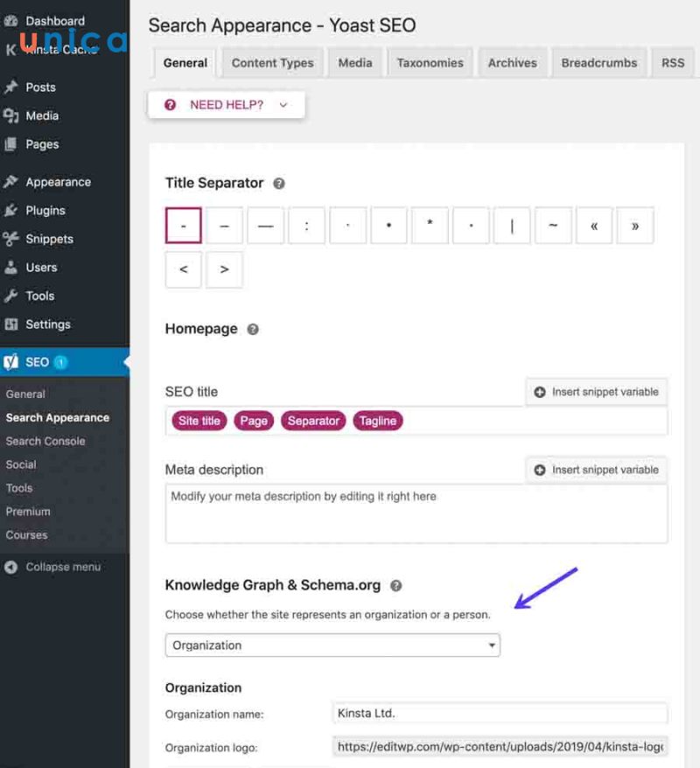The image size is (700, 768).
Task: Choose the double angle quote separator
Action: coord(594,226)
